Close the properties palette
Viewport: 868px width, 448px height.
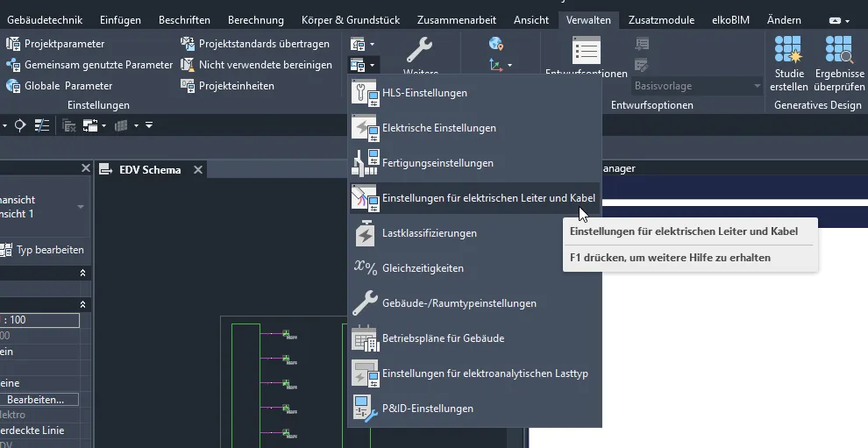(85, 167)
